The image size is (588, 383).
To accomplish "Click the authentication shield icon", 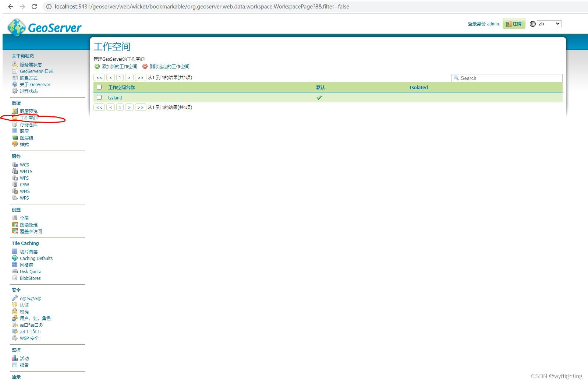I will coord(15,305).
